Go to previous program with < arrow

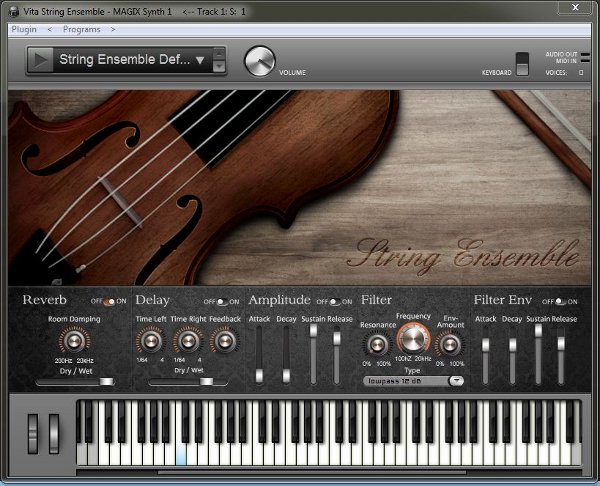pos(49,29)
